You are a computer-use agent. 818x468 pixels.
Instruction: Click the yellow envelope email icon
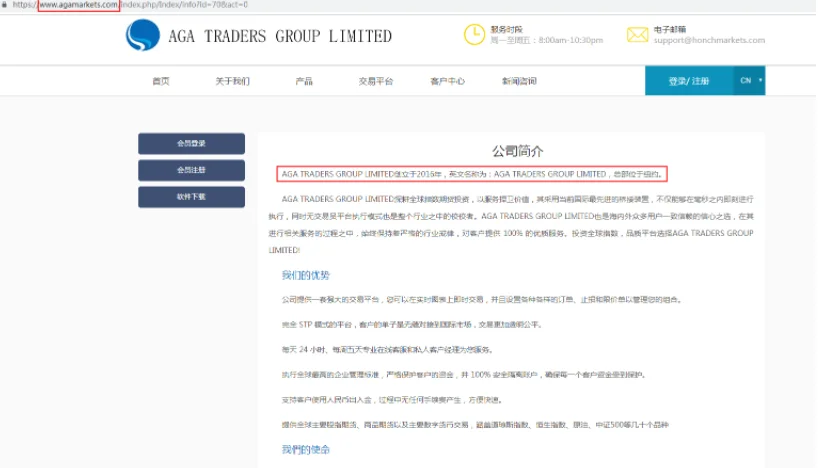coord(637,35)
